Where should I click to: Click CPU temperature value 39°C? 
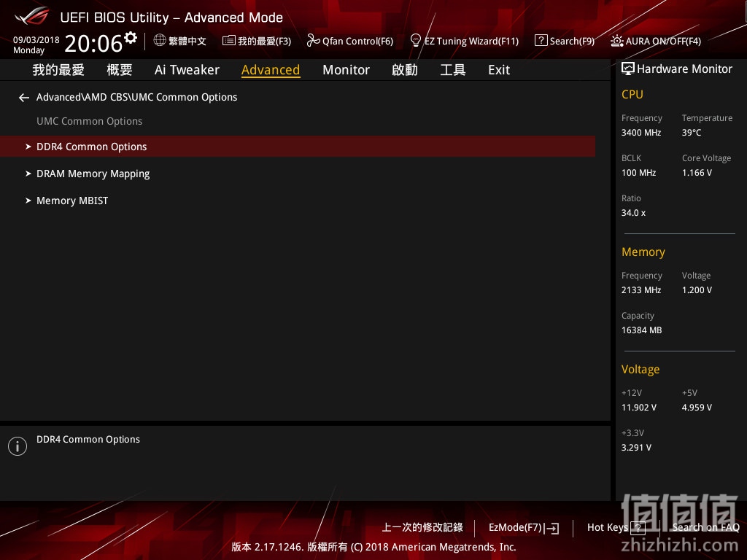(692, 133)
